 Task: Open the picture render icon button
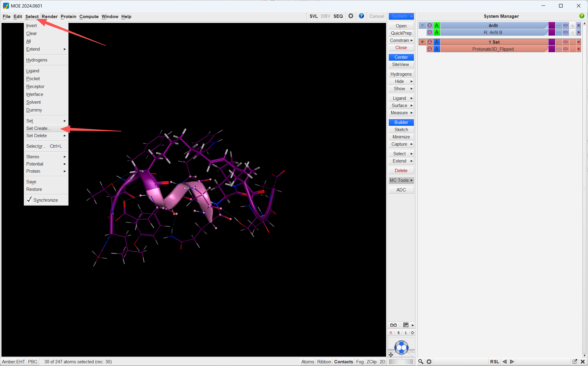(406, 325)
